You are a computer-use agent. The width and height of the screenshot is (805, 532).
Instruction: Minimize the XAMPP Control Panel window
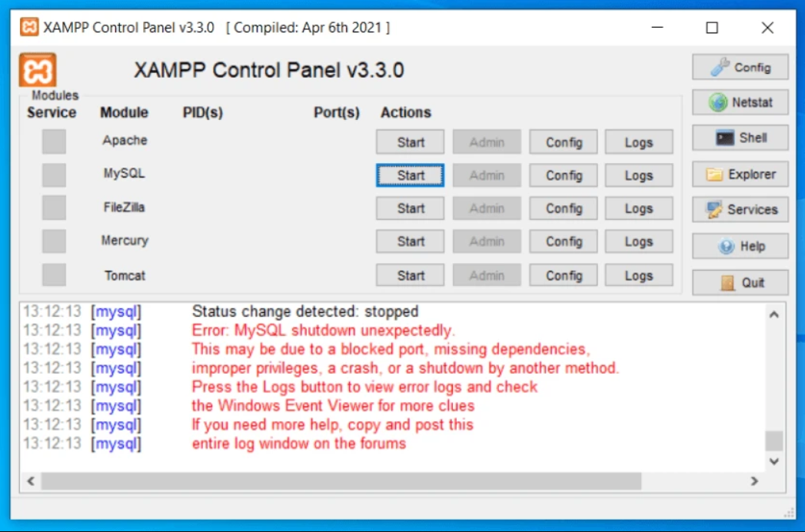[x=657, y=27]
